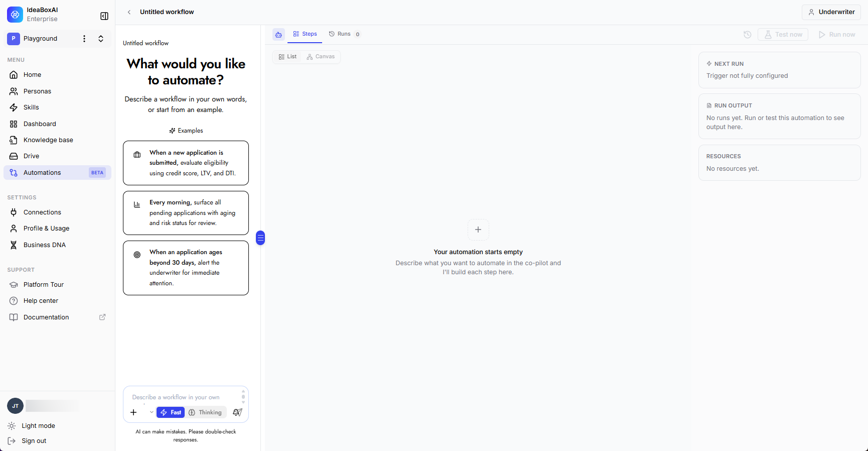Select Fast mode
This screenshot has width=868, height=451.
171,412
